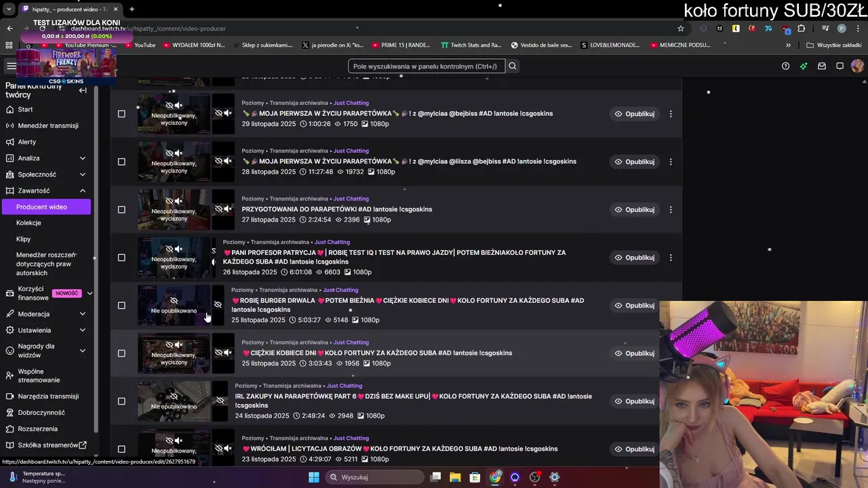Open Klipy in the sidebar

point(24,239)
